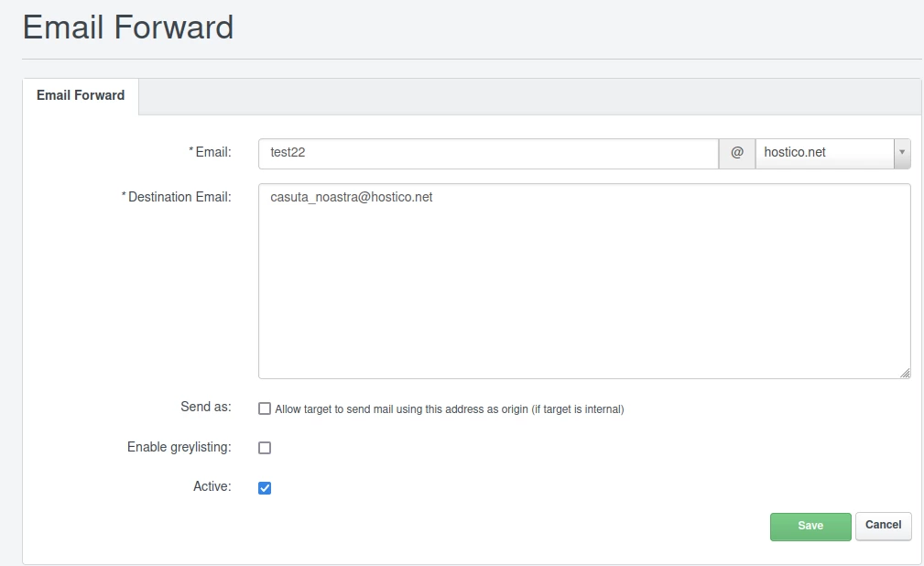Switch to the Email Forward tab
924x566 pixels.
tap(80, 95)
